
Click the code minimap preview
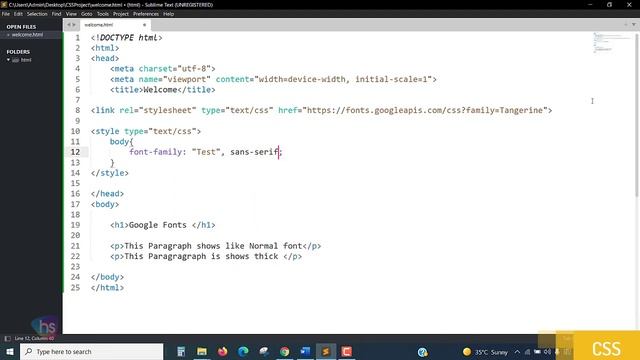pos(611,43)
